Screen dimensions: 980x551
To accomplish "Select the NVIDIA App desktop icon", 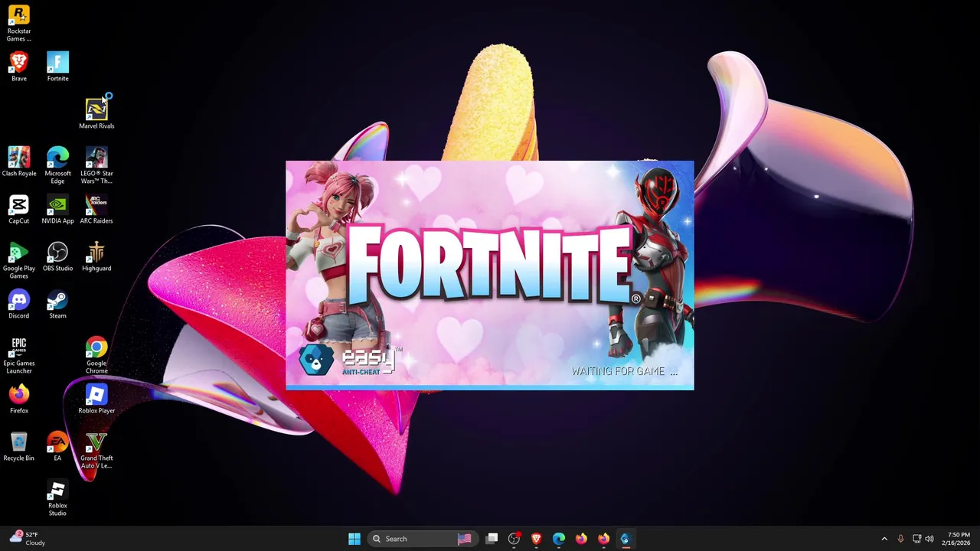I will click(57, 209).
